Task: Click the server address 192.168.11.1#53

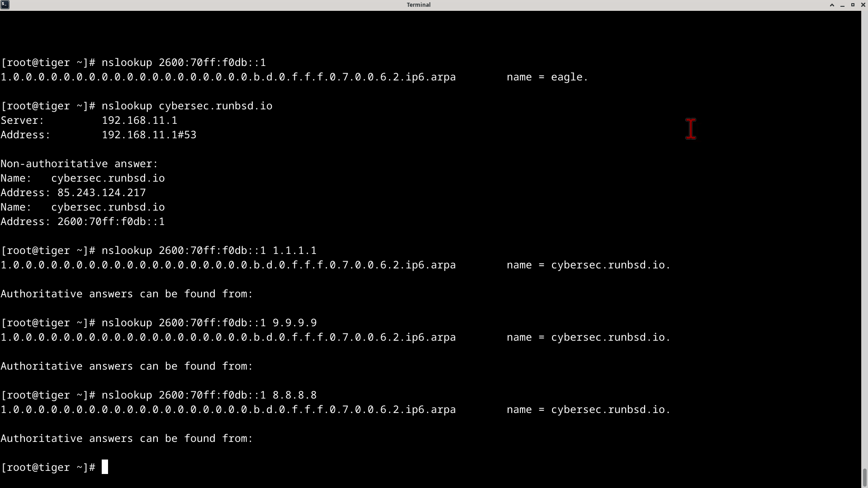Action: click(149, 135)
